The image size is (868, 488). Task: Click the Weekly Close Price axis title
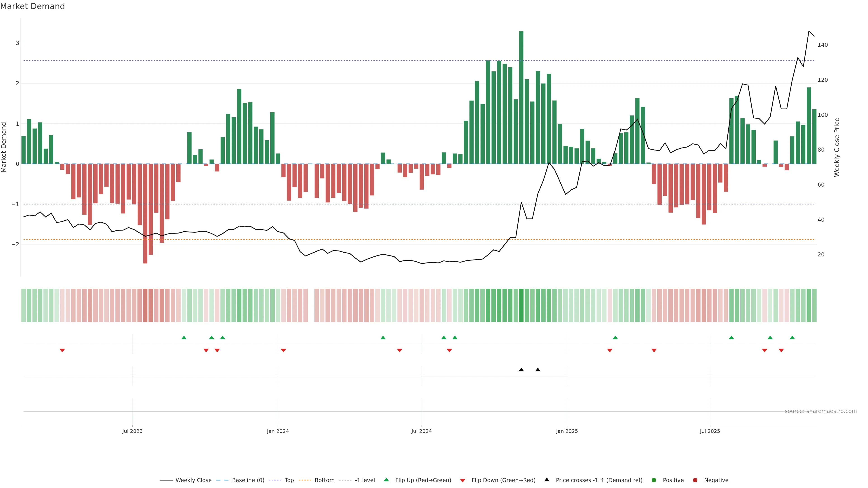[837, 147]
